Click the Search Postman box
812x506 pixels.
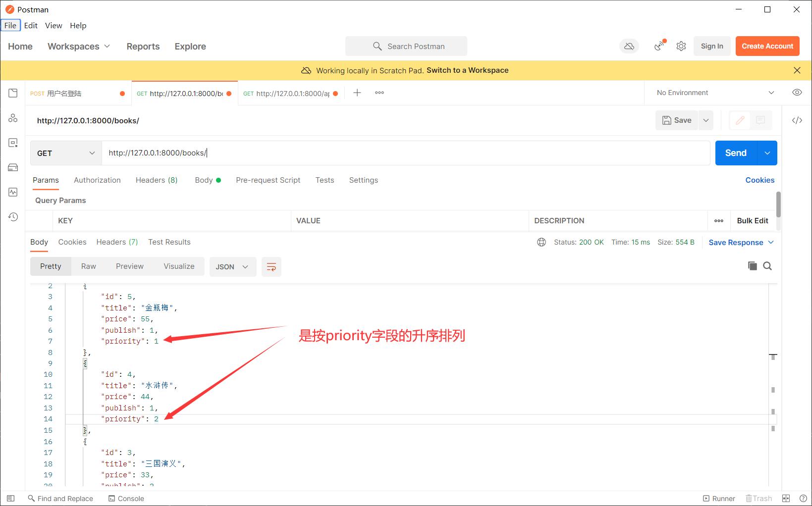(406, 46)
